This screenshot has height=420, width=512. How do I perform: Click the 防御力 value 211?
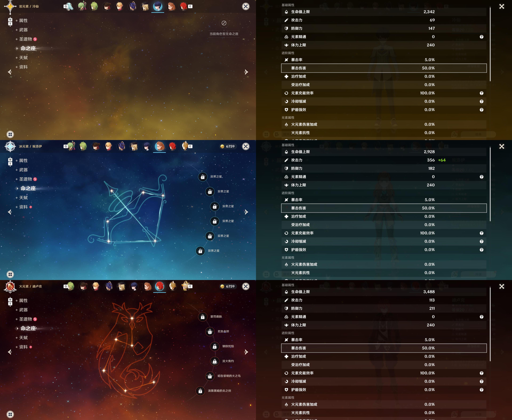coord(432,309)
